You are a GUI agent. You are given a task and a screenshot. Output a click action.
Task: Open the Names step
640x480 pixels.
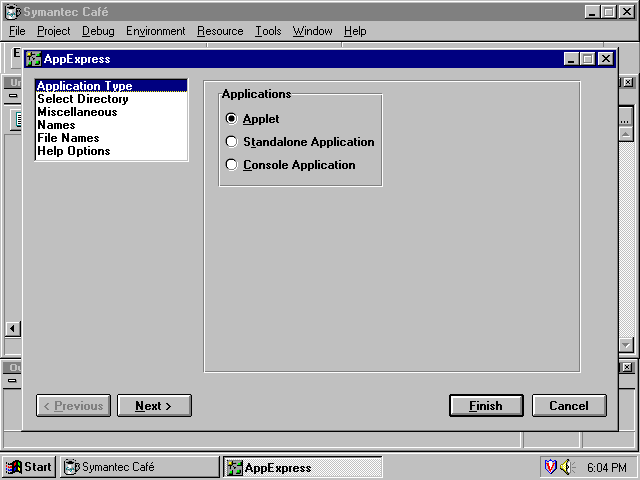[111, 125]
